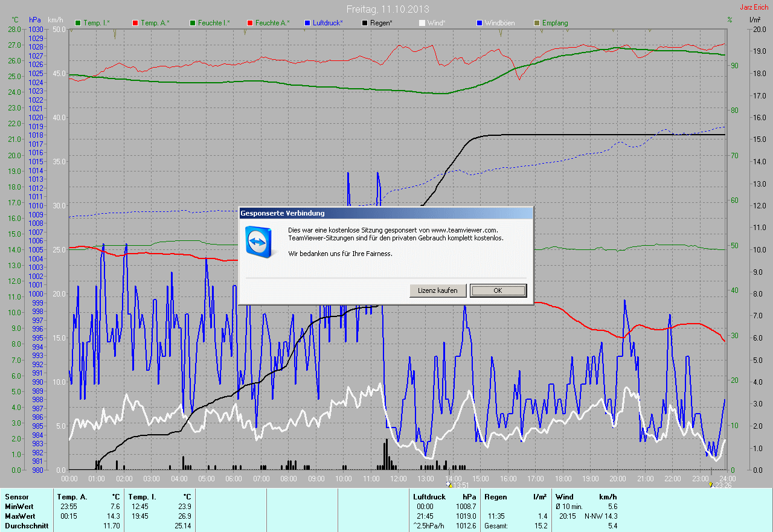
Task: Click the Gesponserte Verbindung dialog title bar
Action: tap(386, 213)
